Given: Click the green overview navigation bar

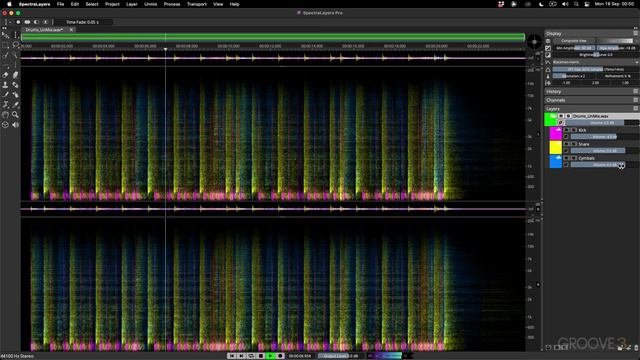Looking at the screenshot, I should tap(273, 38).
